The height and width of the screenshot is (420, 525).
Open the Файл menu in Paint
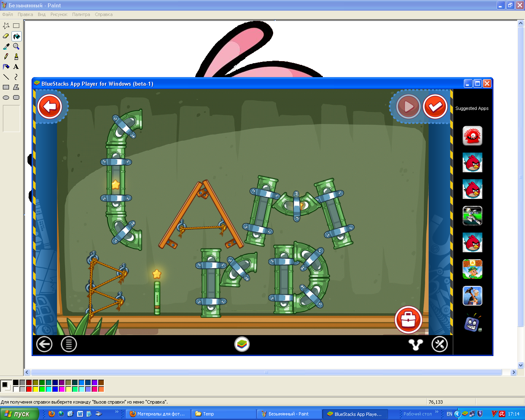7,14
